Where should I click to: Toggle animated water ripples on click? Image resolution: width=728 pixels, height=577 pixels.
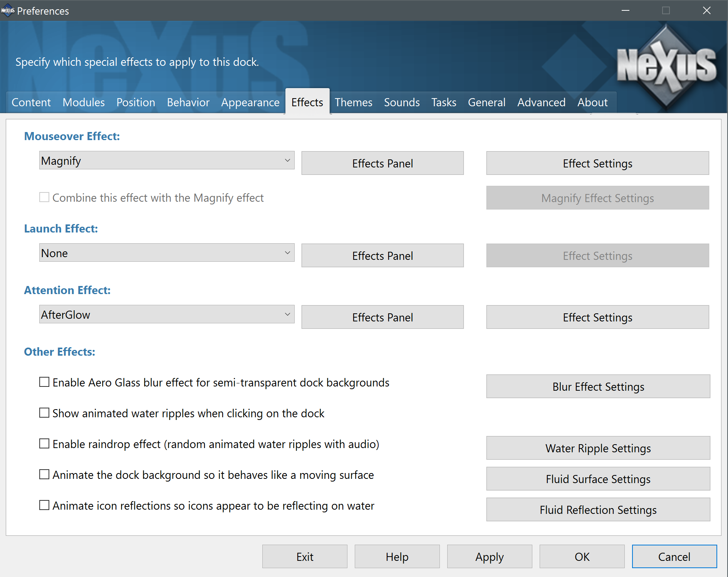click(44, 413)
